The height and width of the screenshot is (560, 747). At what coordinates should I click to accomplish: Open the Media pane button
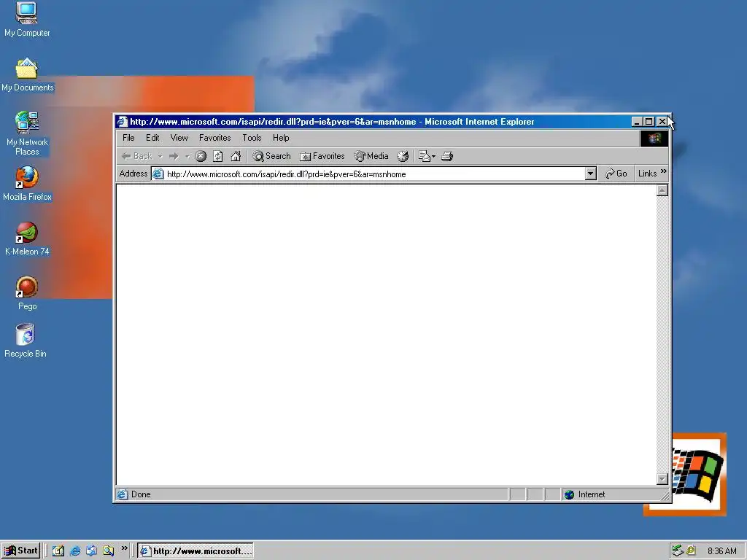tap(371, 156)
